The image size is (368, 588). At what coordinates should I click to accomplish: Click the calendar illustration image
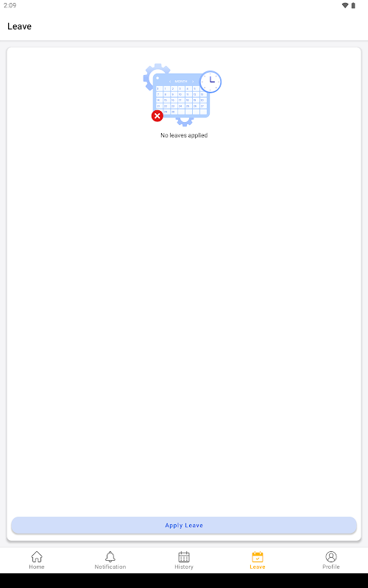183,95
